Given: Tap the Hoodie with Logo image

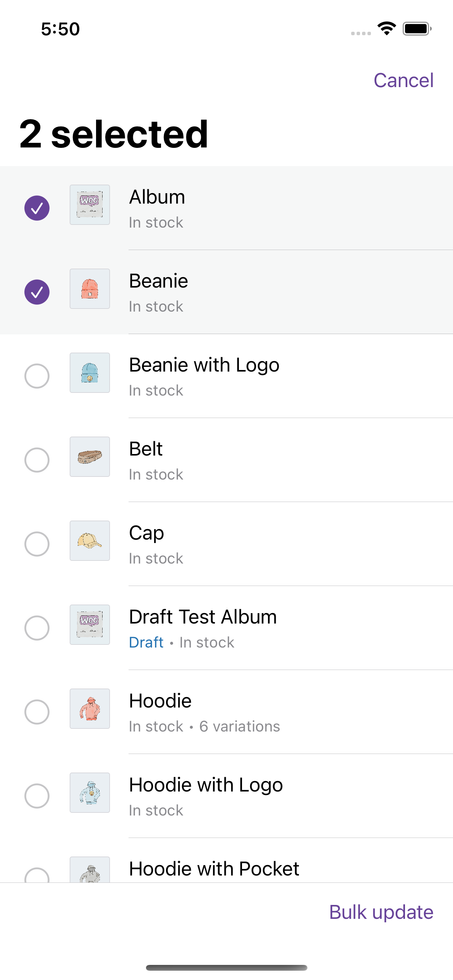Looking at the screenshot, I should [x=90, y=793].
